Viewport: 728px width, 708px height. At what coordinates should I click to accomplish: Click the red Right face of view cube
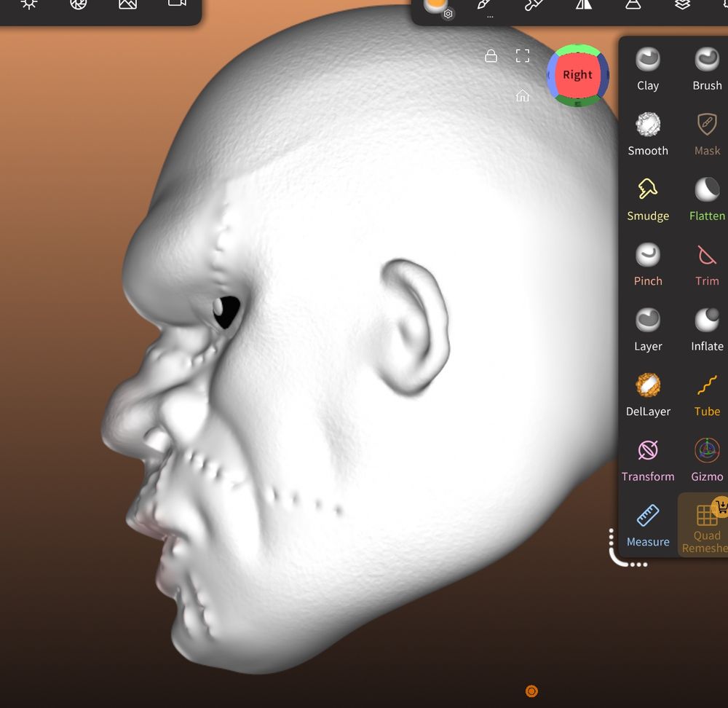[577, 75]
